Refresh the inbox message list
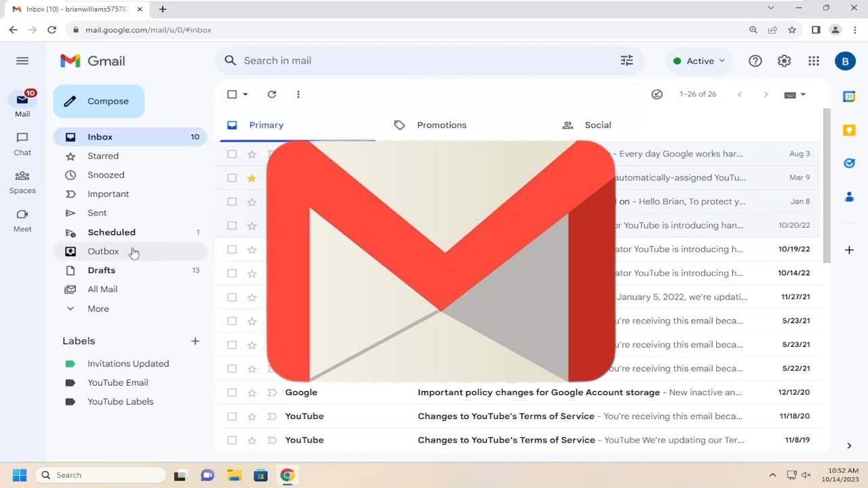This screenshot has height=488, width=868. click(272, 94)
